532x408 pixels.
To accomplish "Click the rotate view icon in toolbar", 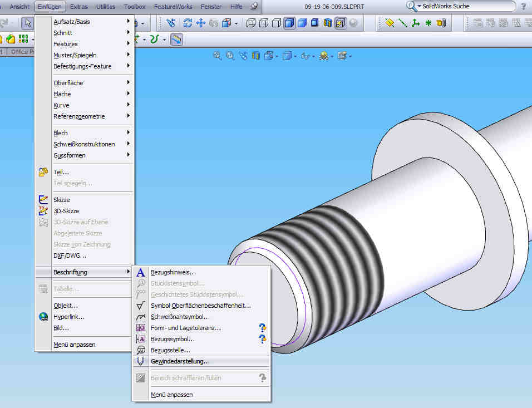I will pyautogui.click(x=188, y=23).
